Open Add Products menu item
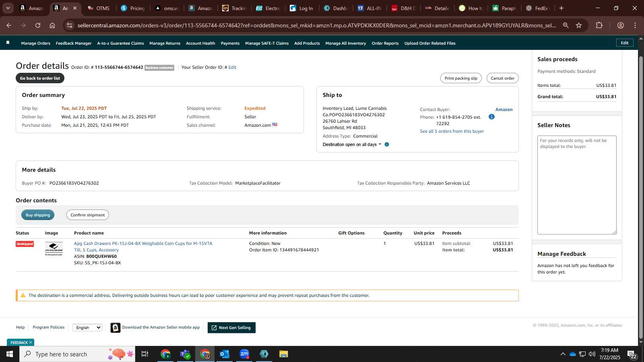 pyautogui.click(x=307, y=43)
